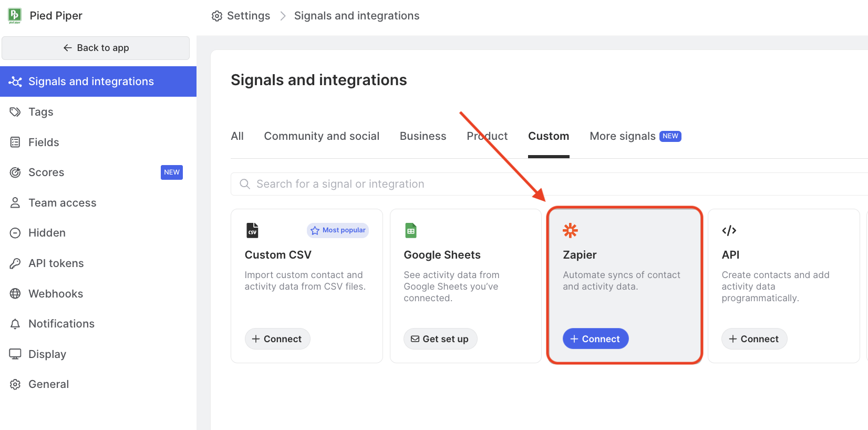Click the Pied Piper logo icon

[x=15, y=16]
